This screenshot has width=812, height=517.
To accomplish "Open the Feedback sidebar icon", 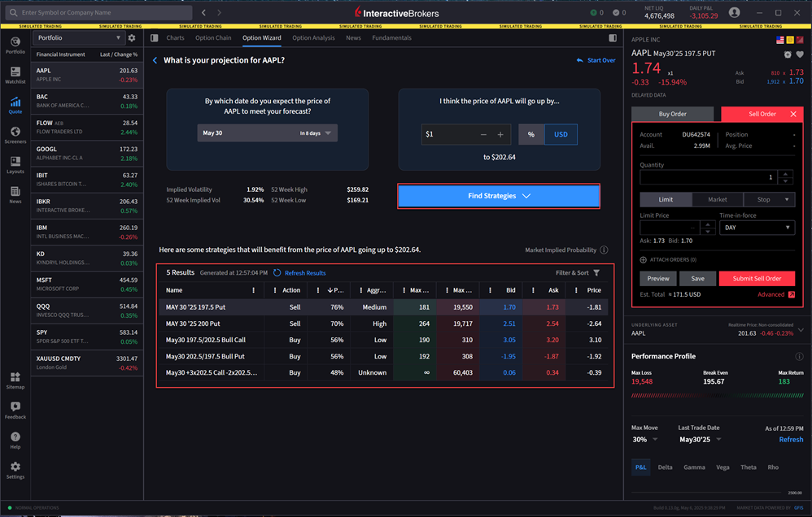I will tap(15, 411).
